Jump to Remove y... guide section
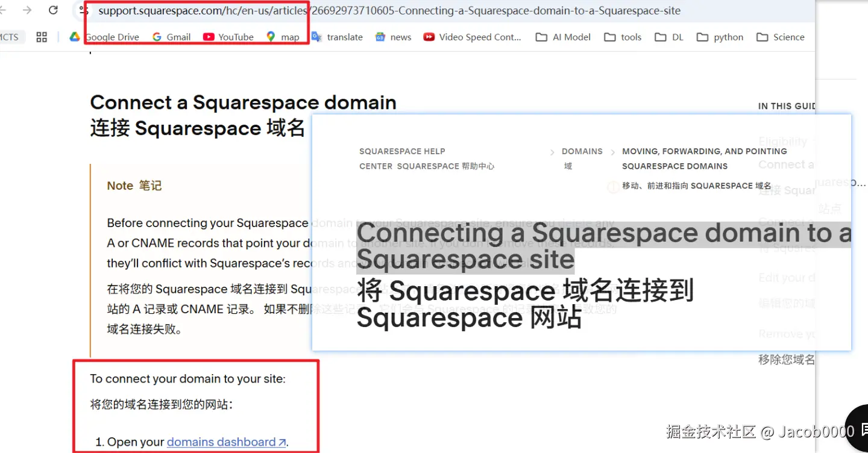Screen dimensions: 868x453 click(787, 334)
